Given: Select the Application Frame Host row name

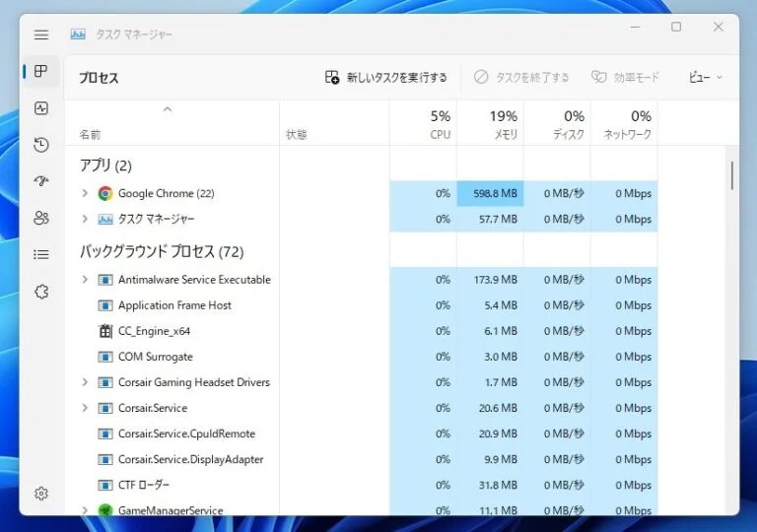Looking at the screenshot, I should (174, 305).
